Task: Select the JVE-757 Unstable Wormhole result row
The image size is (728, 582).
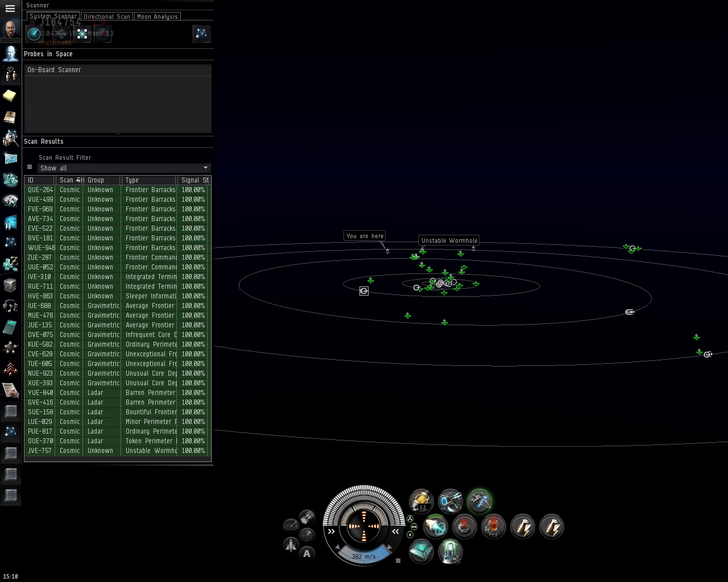Action: (x=118, y=451)
